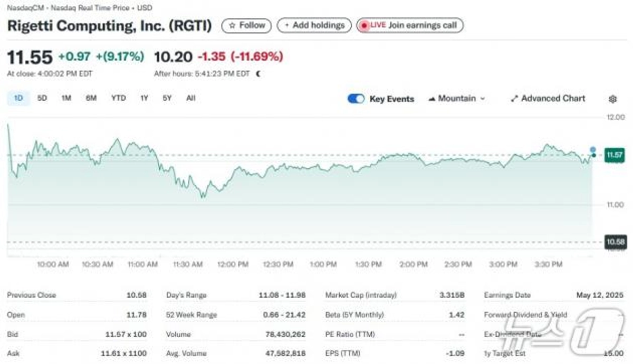Image resolution: width=633 pixels, height=364 pixels.
Task: Click the blue dot on the chart line
Action: point(592,149)
